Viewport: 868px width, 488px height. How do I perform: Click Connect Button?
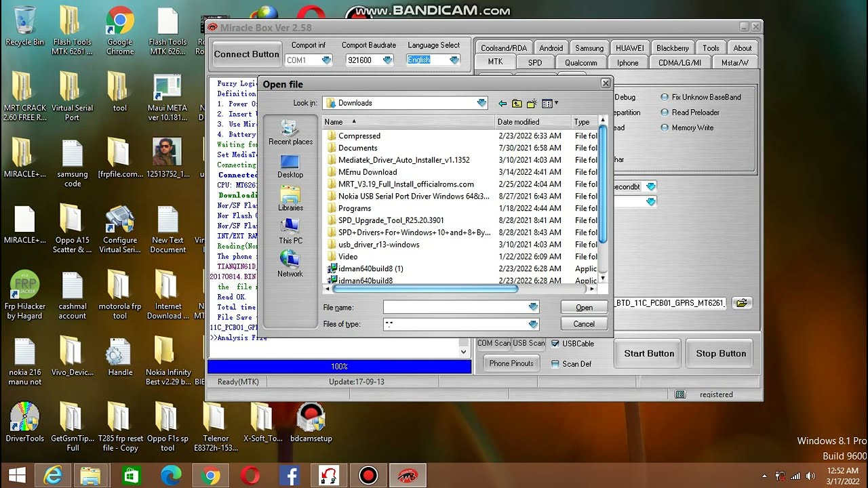247,54
